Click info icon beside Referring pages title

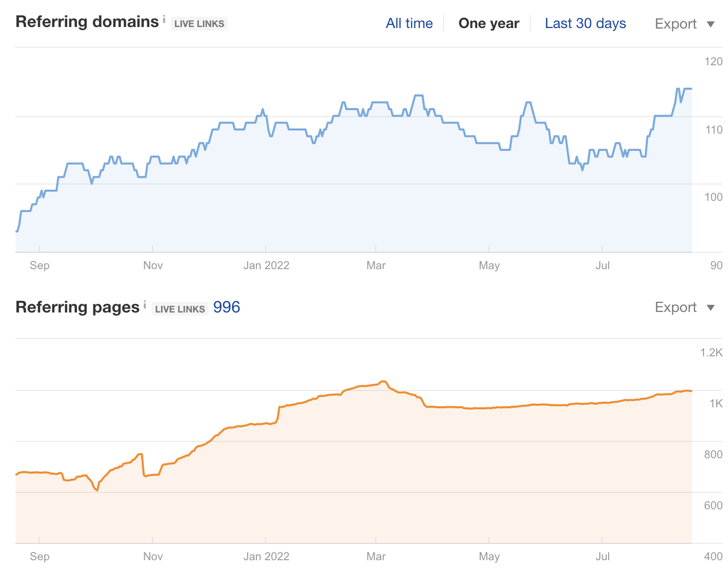[x=145, y=305]
